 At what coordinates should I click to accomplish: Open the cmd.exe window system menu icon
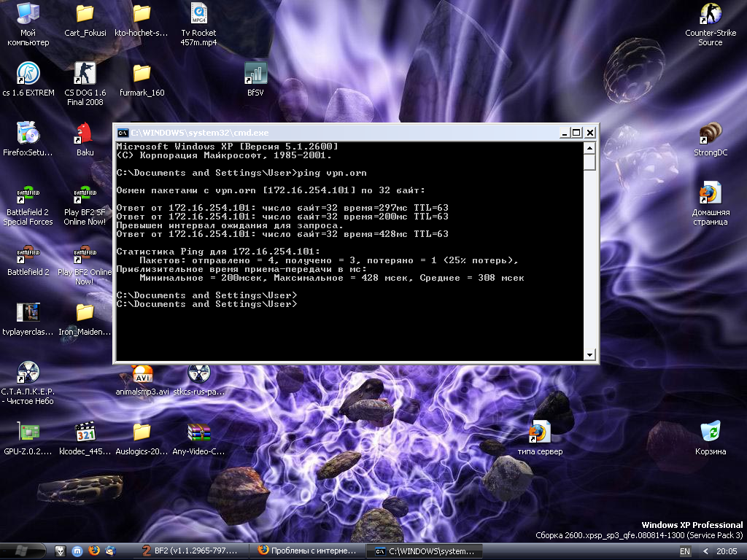(124, 133)
